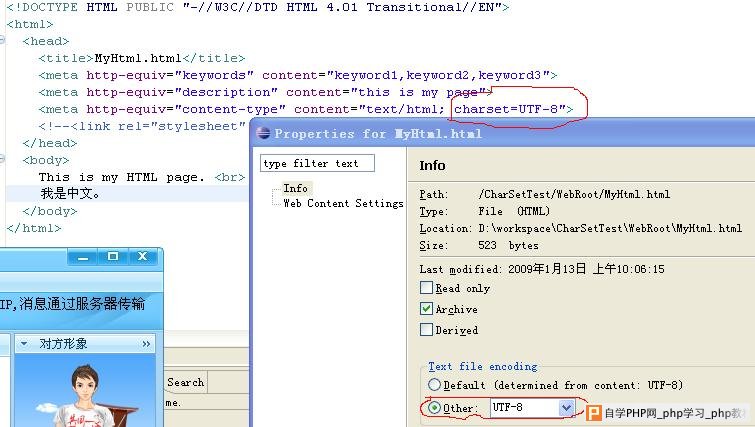
Task: Click the DOCTYPE declaration line
Action: tap(258, 7)
